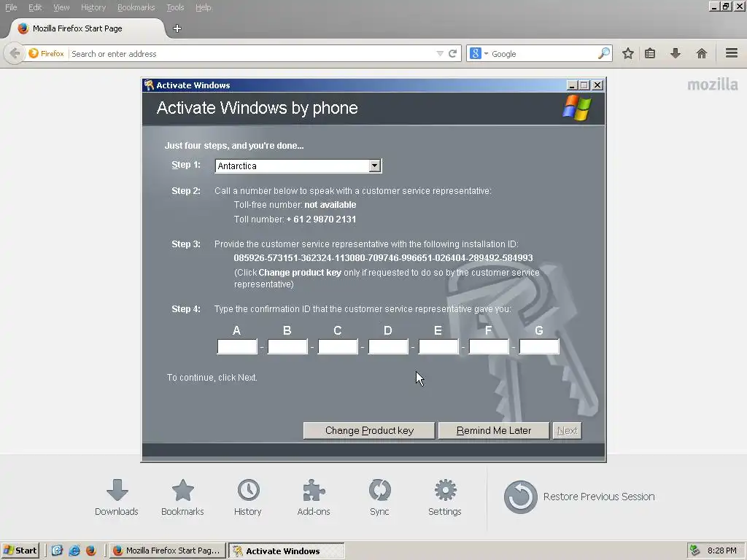
Task: Click the Change Product key button
Action: click(369, 430)
